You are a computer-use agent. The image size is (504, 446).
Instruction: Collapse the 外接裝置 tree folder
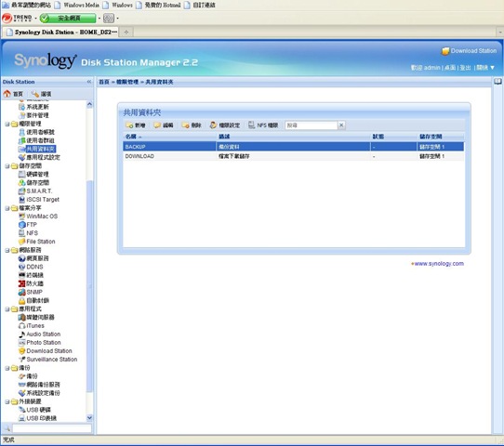[7, 402]
